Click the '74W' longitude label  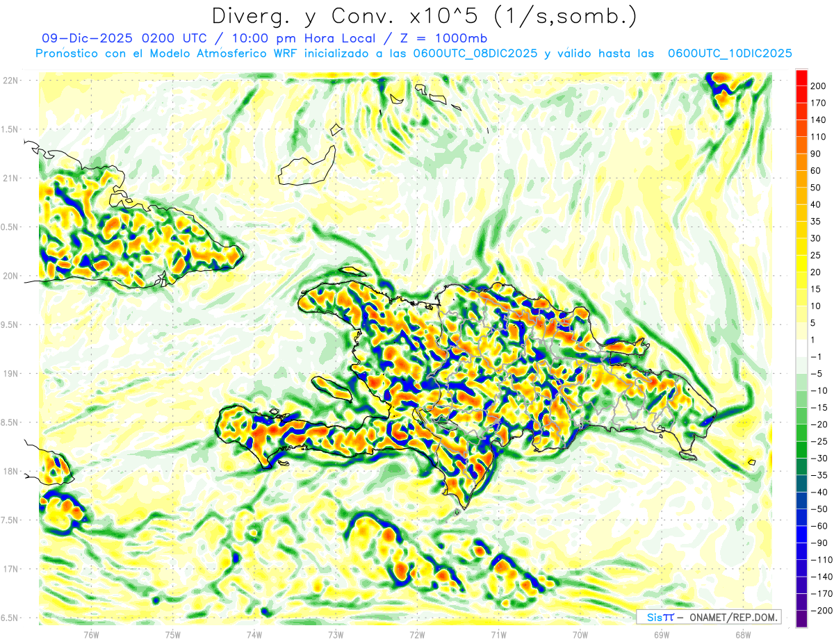[x=254, y=634]
